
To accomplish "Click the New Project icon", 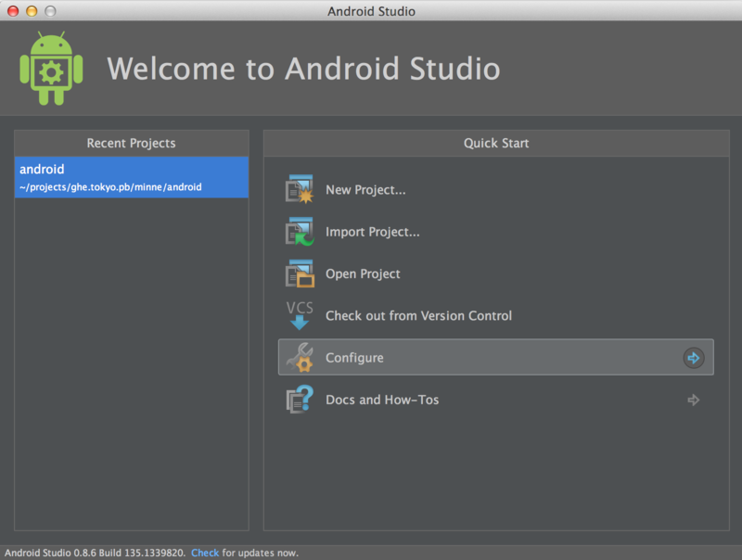I will click(299, 189).
